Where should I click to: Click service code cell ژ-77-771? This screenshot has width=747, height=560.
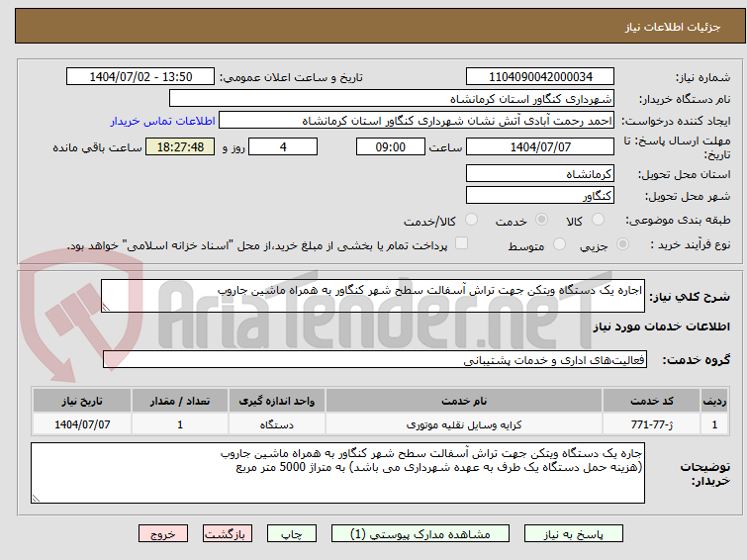click(x=652, y=424)
